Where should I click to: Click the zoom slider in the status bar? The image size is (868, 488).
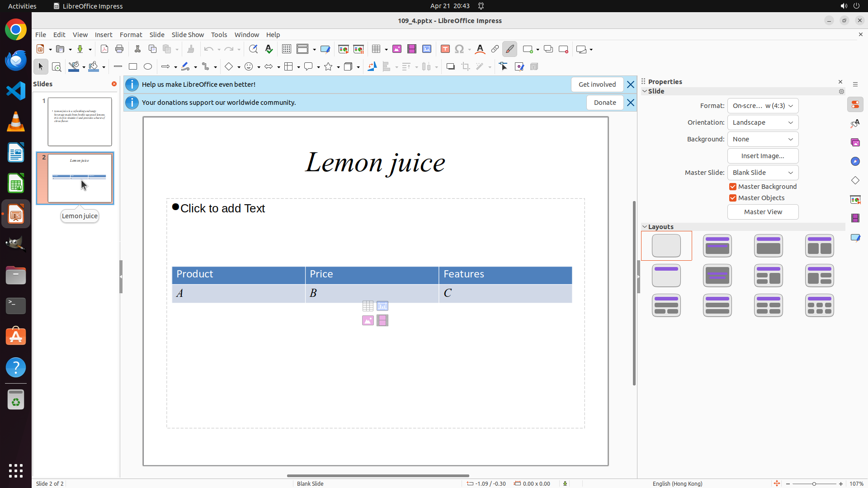pyautogui.click(x=814, y=483)
